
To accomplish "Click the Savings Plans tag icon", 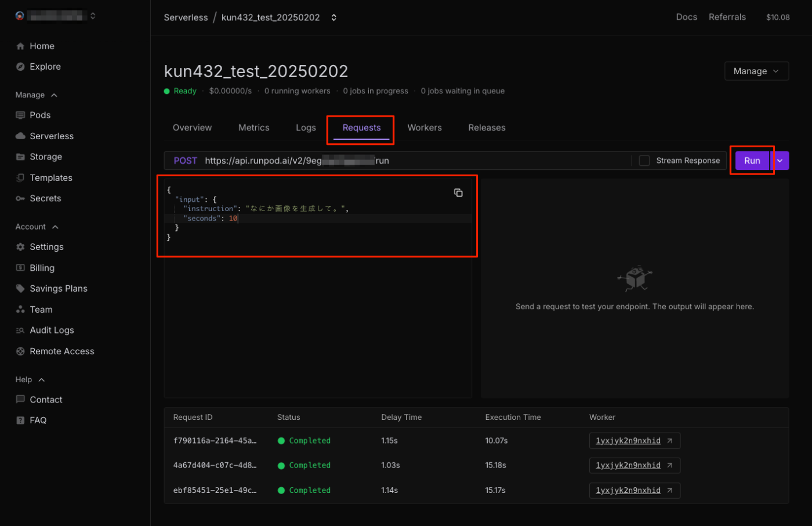I will click(20, 289).
